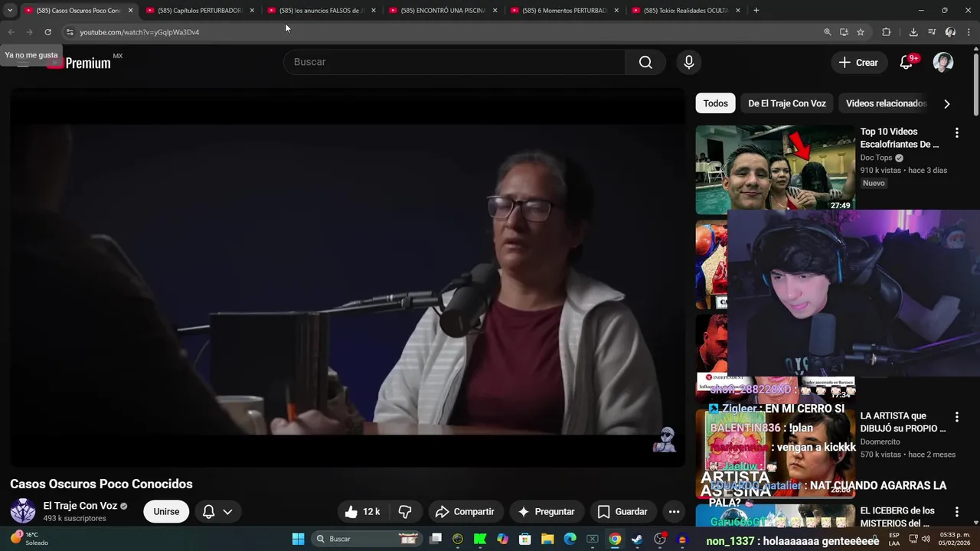Open El Traje Con Voz channel avatar
This screenshot has width=980, height=551.
(x=23, y=511)
